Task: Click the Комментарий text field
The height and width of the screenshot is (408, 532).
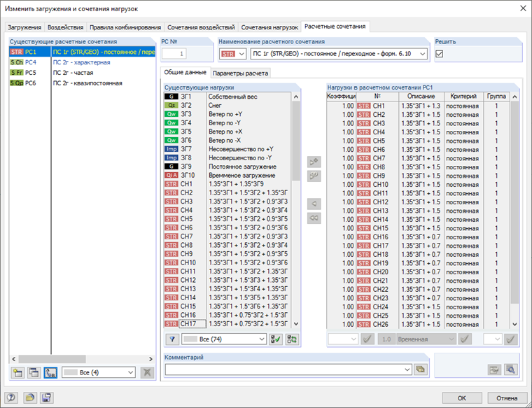Action: click(288, 370)
